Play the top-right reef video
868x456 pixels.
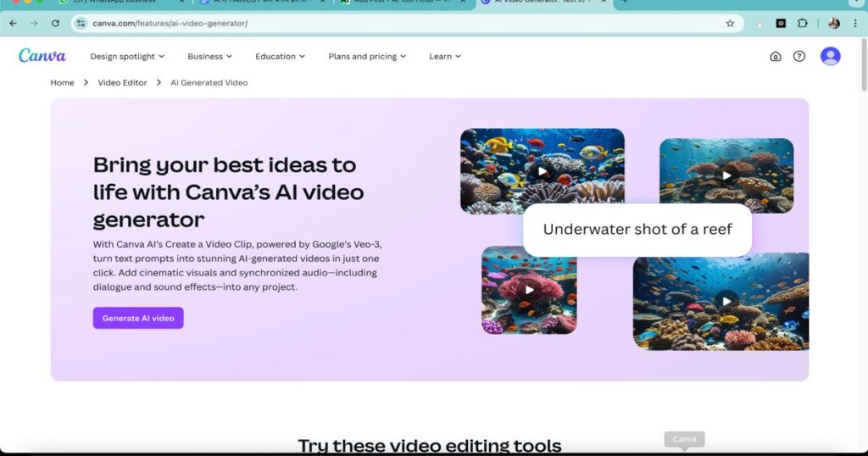click(x=726, y=175)
